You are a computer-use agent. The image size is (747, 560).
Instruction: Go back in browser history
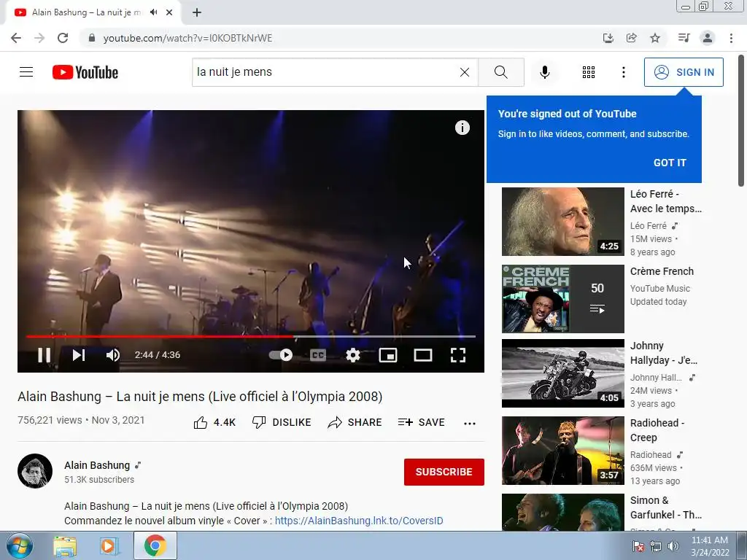pyautogui.click(x=16, y=38)
